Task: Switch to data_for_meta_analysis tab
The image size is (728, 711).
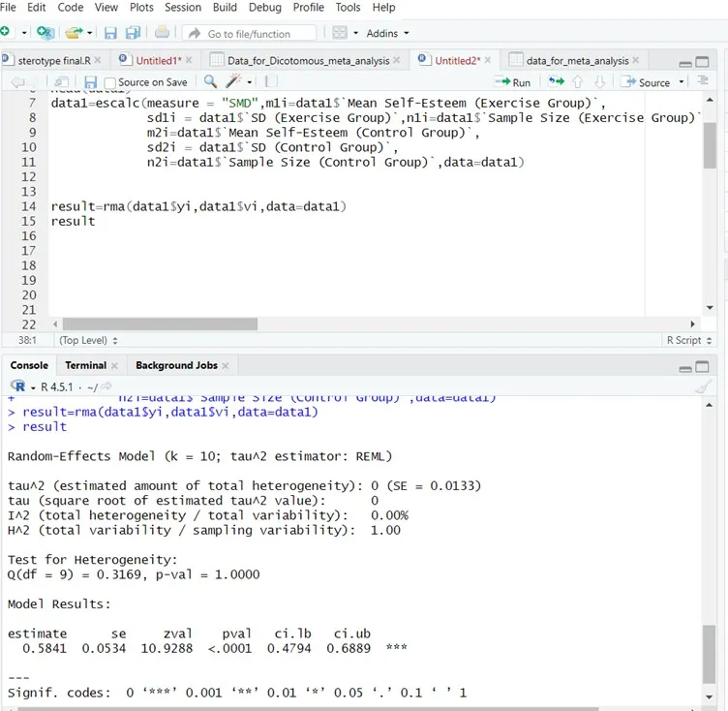Action: 577,60
